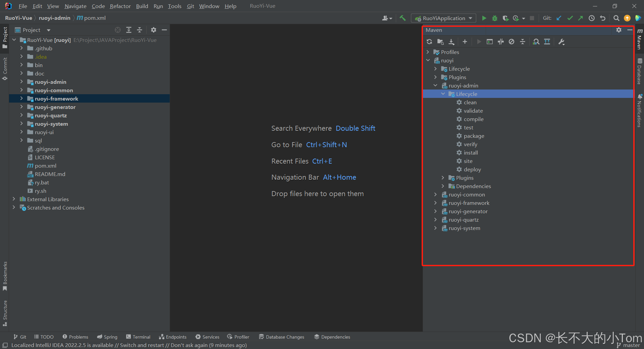Click Git update project arrow
The image size is (644, 349).
[x=559, y=18]
